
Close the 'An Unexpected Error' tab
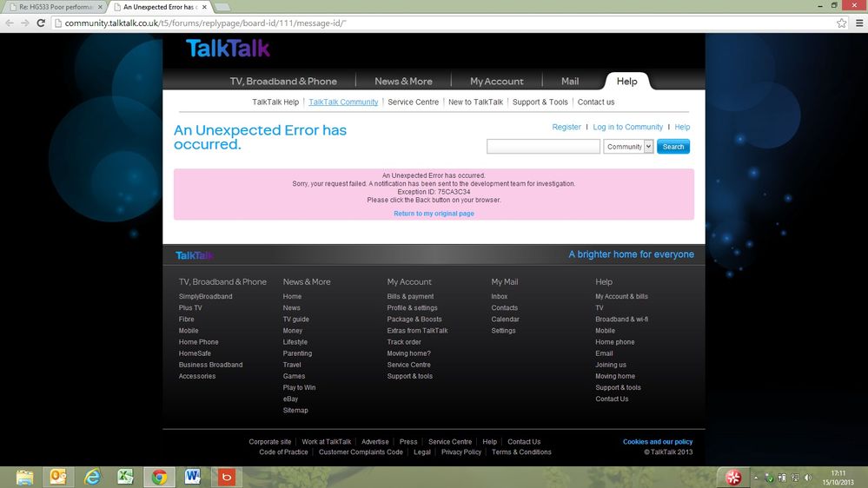205,7
